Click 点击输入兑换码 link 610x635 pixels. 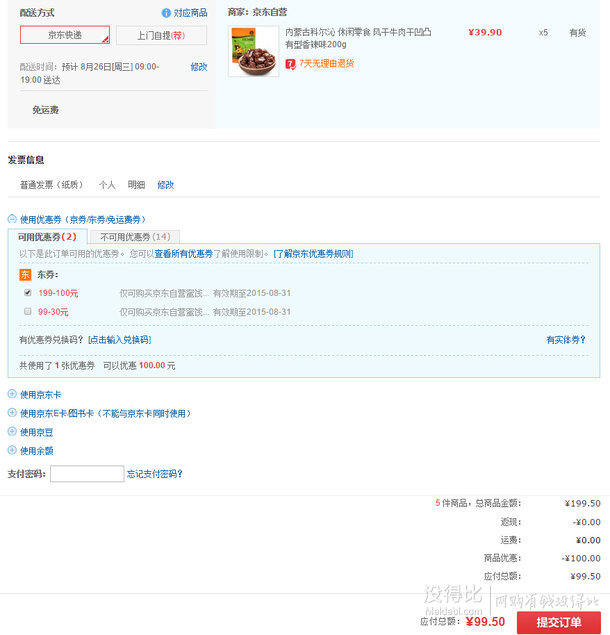coord(119,340)
